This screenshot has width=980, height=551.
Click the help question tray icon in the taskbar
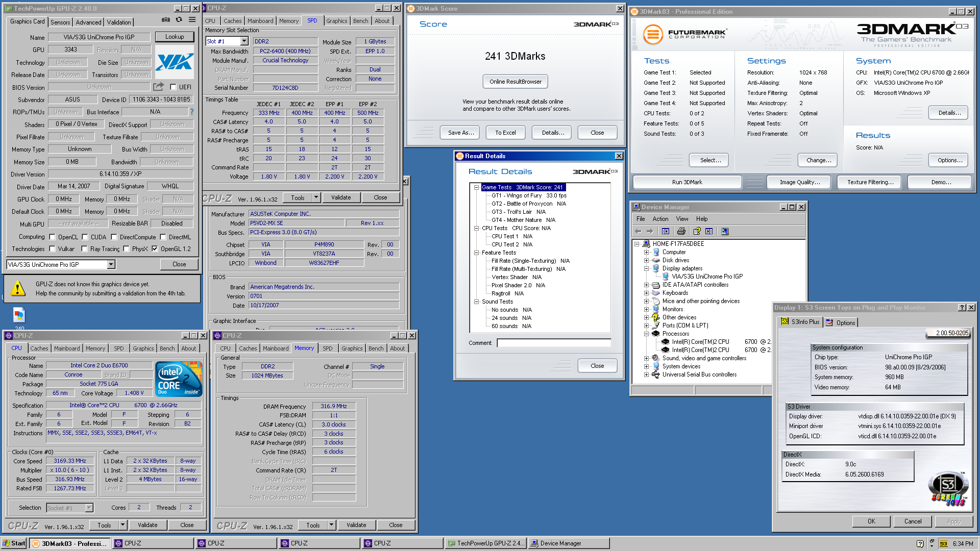tap(920, 543)
